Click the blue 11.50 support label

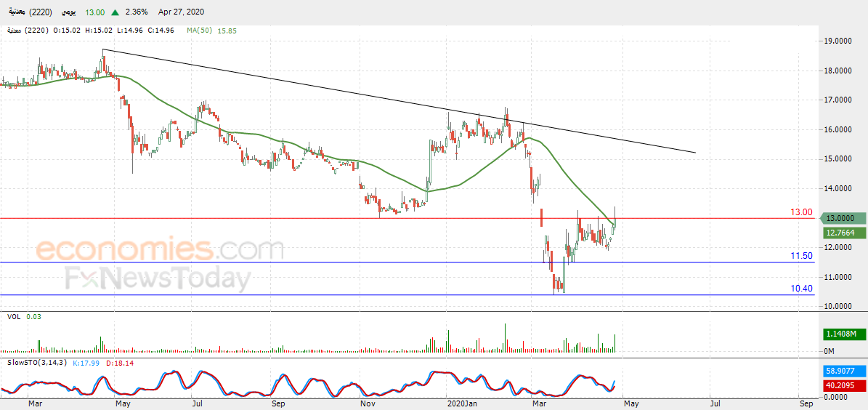click(x=801, y=255)
